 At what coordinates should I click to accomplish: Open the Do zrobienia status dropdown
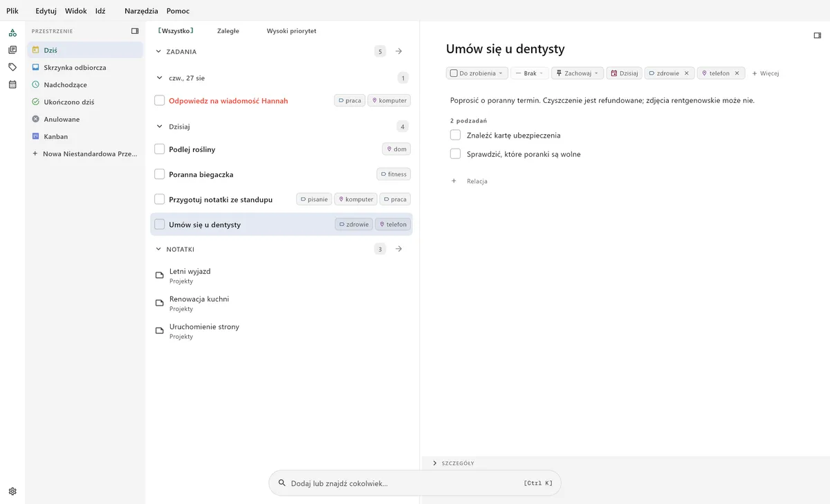[477, 73]
